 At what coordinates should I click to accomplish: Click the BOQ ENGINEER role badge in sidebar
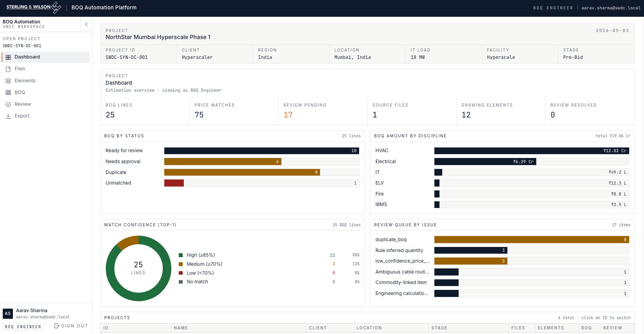tap(23, 327)
